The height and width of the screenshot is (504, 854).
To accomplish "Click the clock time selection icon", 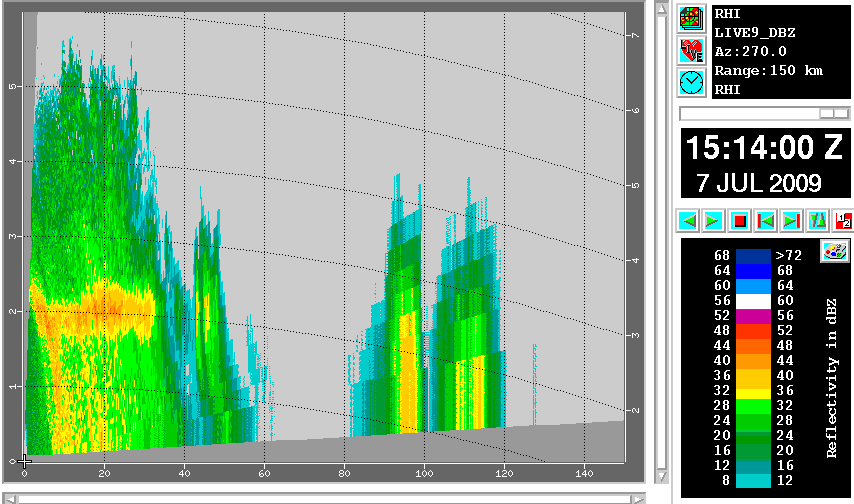I will [691, 83].
